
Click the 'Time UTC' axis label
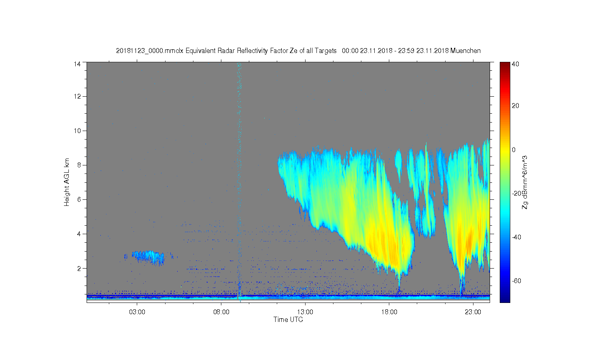tap(288, 320)
